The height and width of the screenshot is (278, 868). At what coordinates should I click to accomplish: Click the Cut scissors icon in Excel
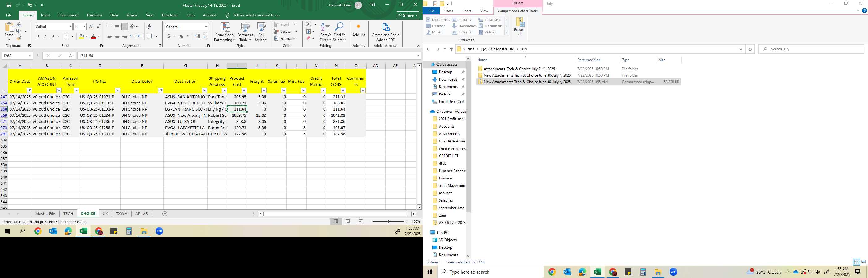coord(19,24)
